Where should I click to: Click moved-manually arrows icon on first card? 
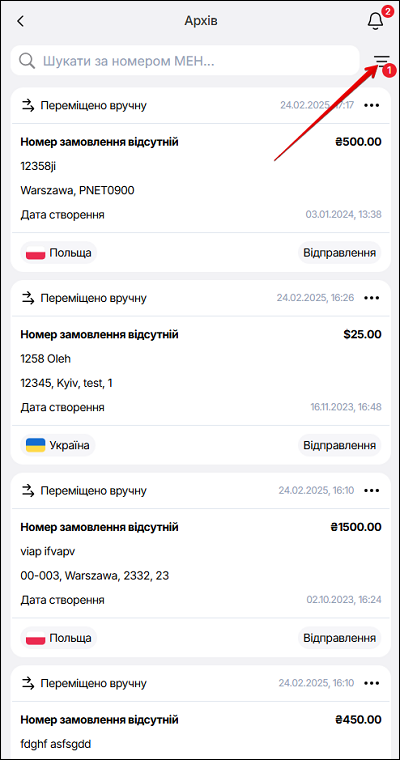click(x=29, y=105)
